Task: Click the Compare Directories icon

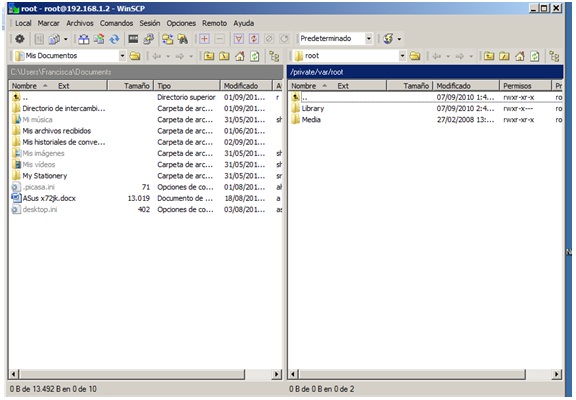Action: pyautogui.click(x=84, y=39)
